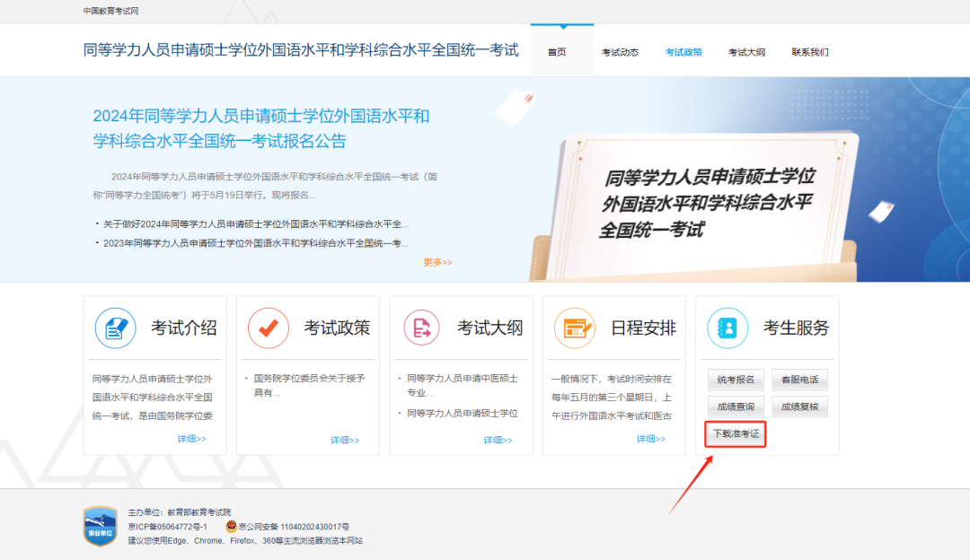The image size is (970, 560).
Task: Select the 考试介绍 pencil icon
Action: tap(114, 328)
